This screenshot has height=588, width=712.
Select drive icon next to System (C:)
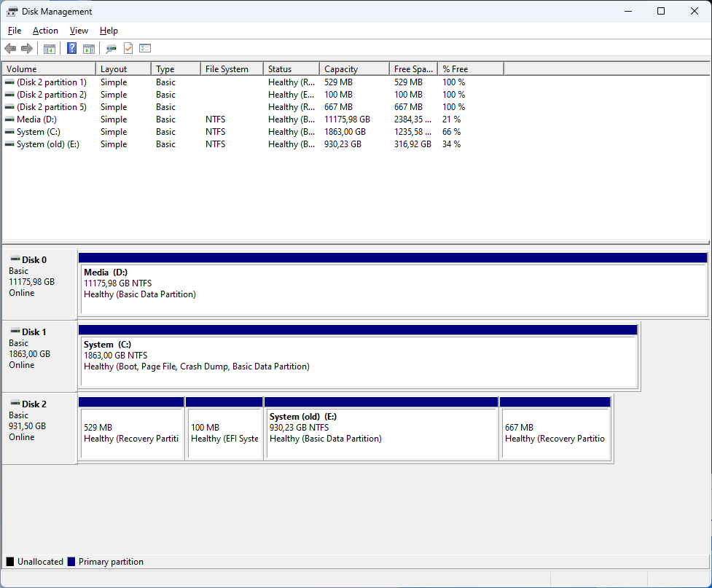(x=9, y=132)
